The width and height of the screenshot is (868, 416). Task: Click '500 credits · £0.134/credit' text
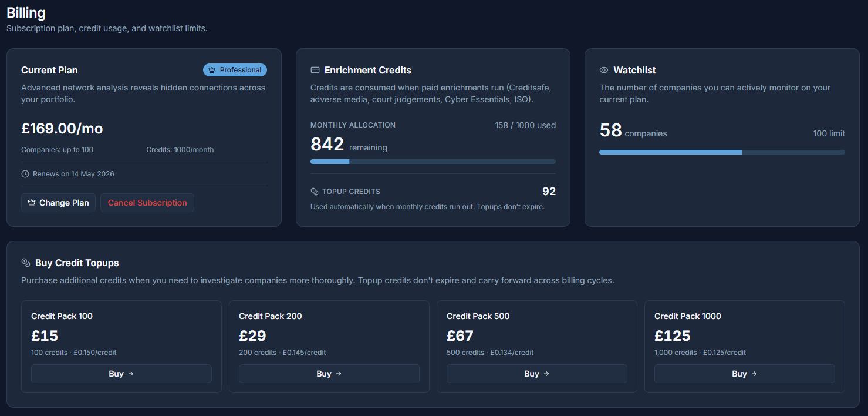coord(490,353)
